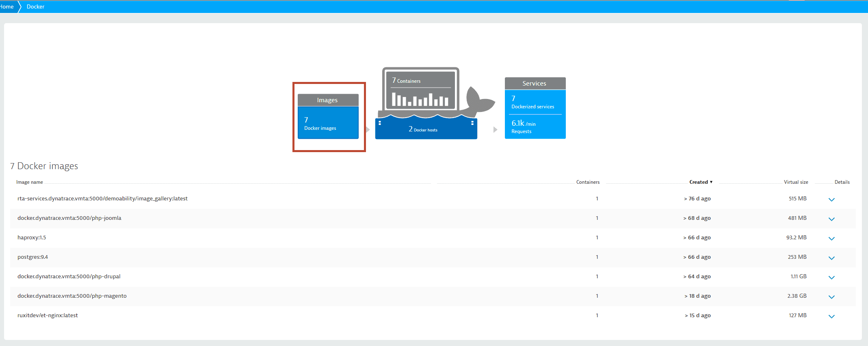Click the Docker breadcrumb

click(x=36, y=6)
